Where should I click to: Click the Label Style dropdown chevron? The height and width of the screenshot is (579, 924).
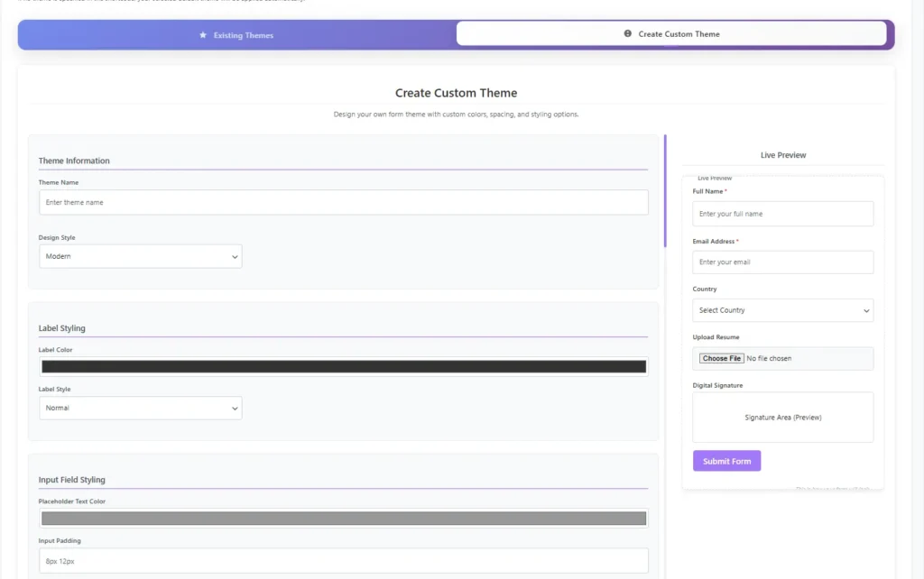point(235,408)
